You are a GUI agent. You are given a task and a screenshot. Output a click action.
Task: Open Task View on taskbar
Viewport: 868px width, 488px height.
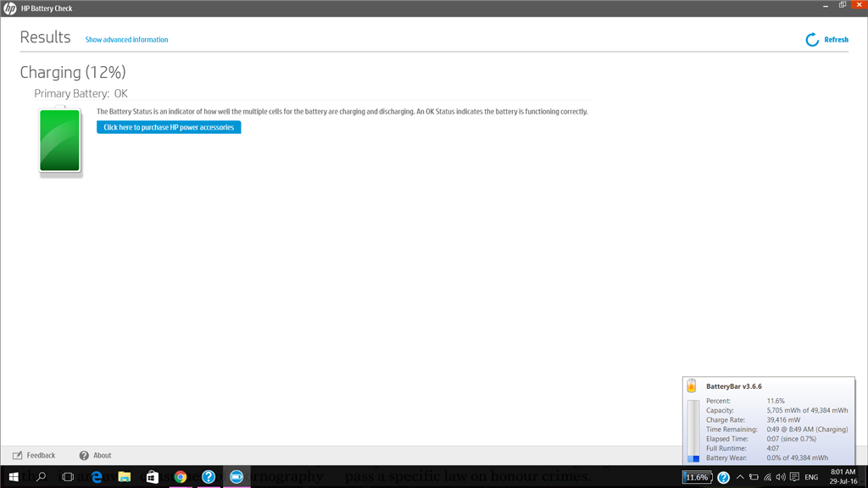click(x=68, y=477)
